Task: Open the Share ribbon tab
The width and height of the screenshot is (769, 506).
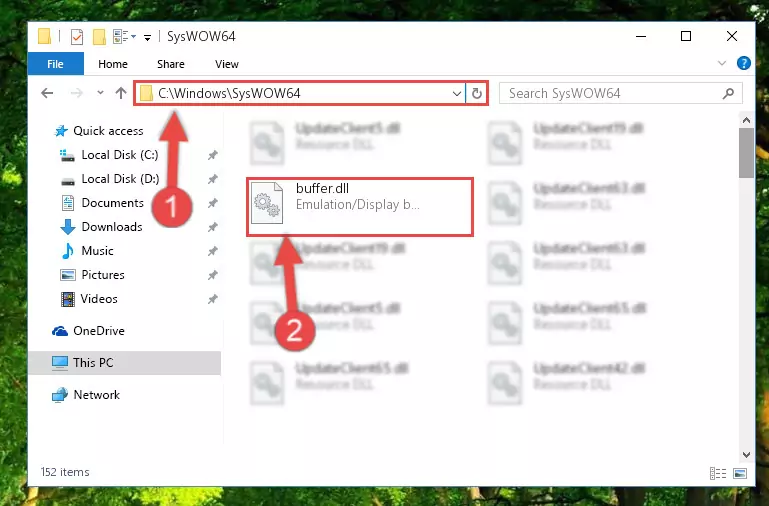Action: pos(171,64)
